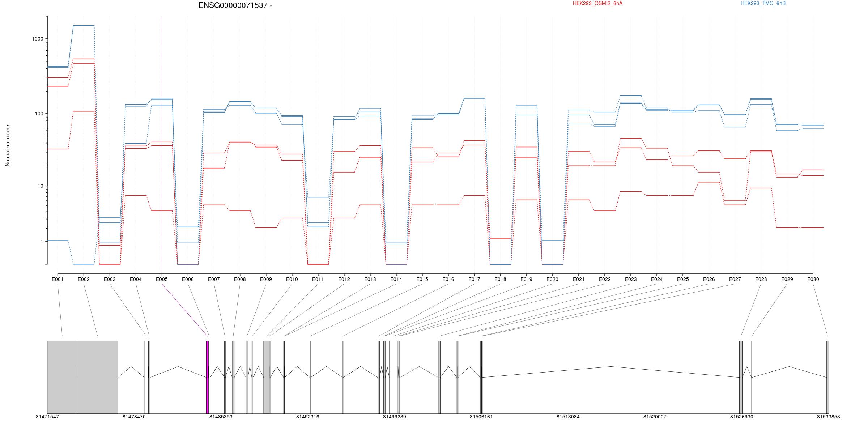
Task: Select the highlighted magenta exon block
Action: point(207,377)
